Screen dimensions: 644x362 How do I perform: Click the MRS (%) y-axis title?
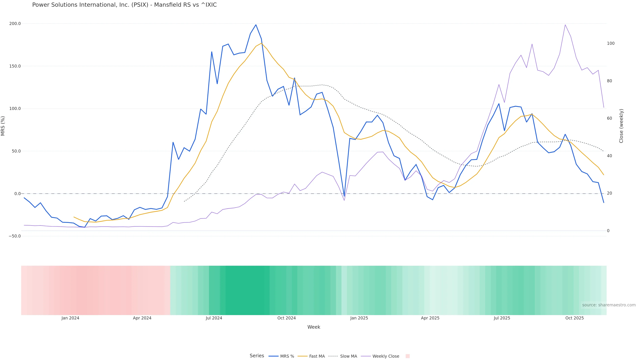(3, 126)
